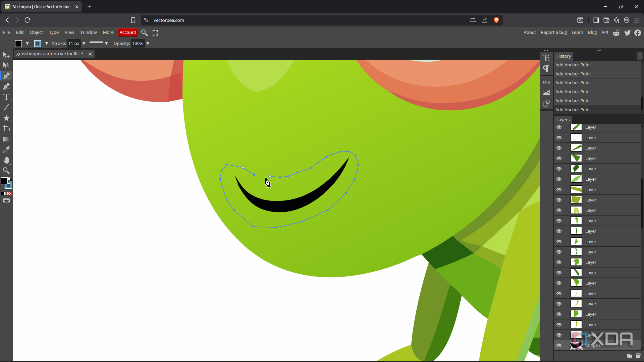The image size is (644, 362).
Task: Select the Direct Select tool
Action: tap(6, 65)
